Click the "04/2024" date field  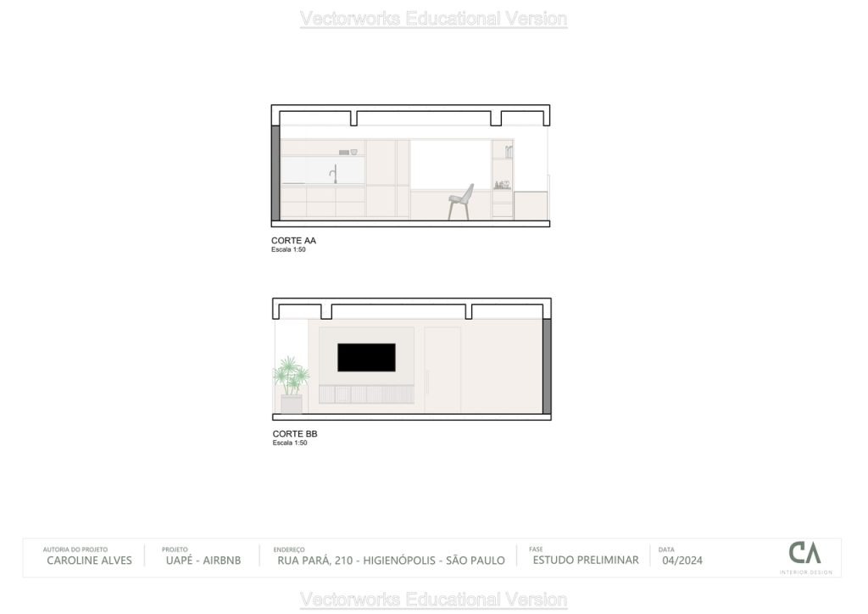click(682, 561)
